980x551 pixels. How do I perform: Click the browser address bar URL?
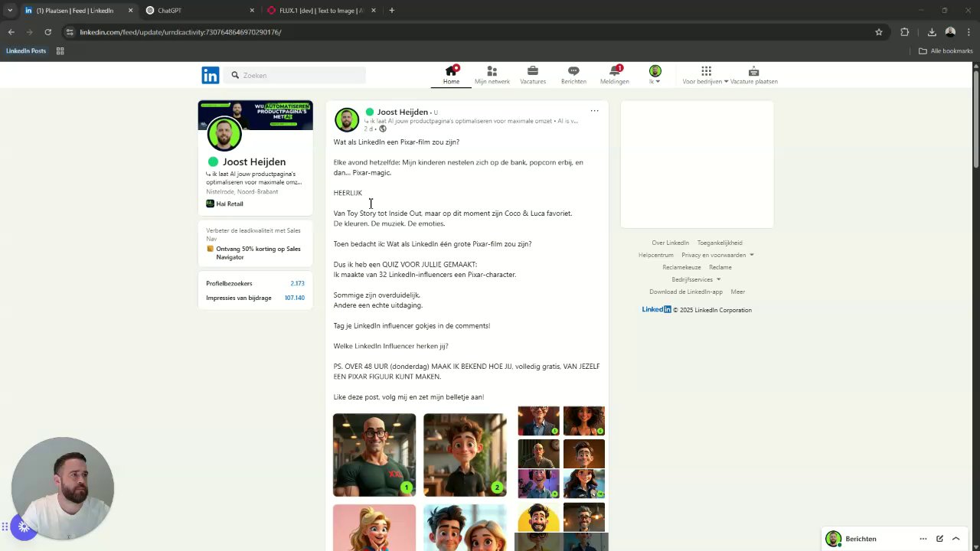click(x=181, y=32)
